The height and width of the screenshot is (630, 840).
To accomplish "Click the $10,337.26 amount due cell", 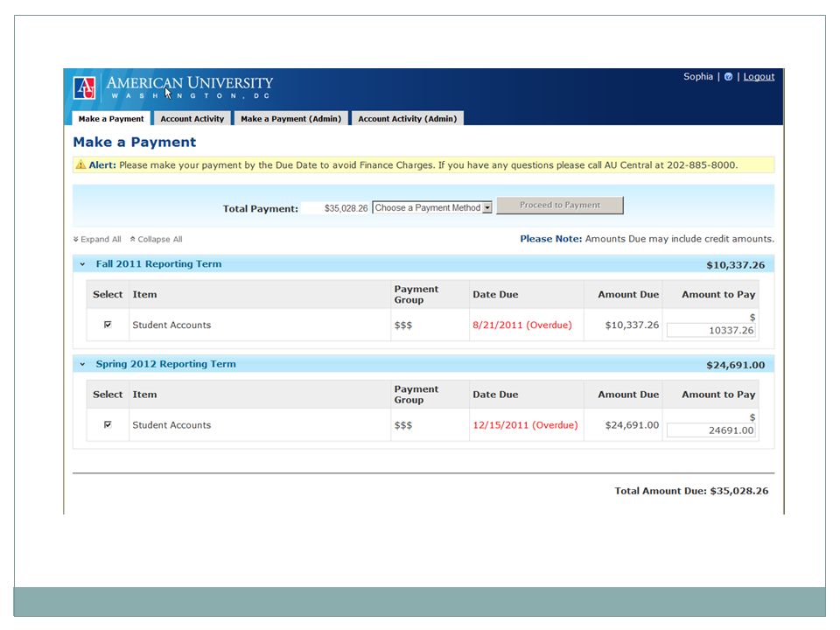I will tap(632, 325).
